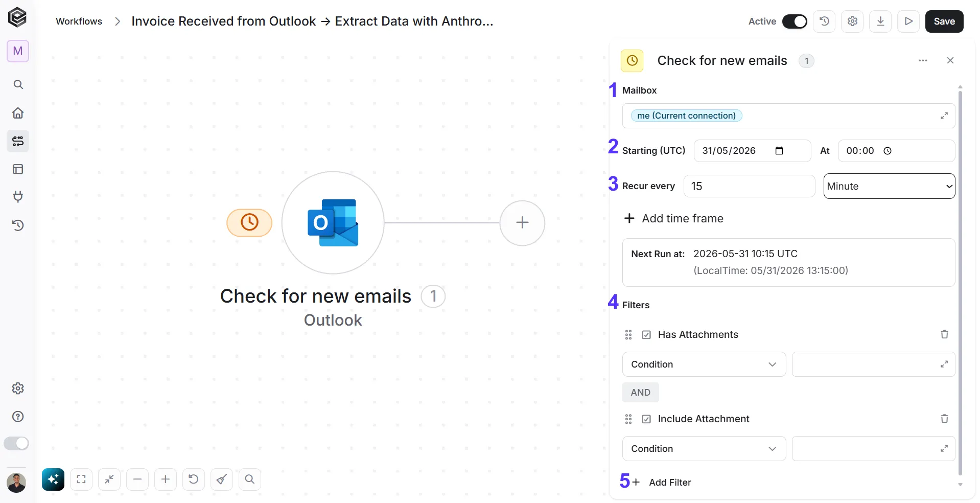The image size is (980, 503).
Task: Click the collapse arrows canvas icon
Action: coord(109,479)
